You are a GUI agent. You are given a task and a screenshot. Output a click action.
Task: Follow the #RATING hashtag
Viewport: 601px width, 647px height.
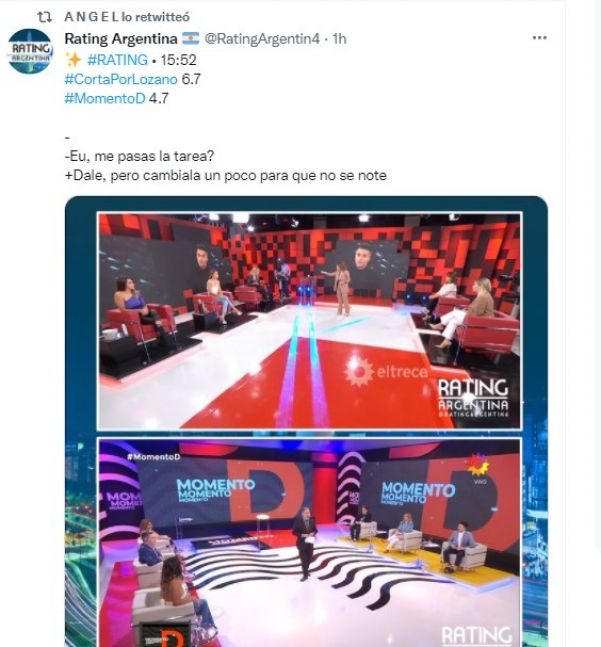pyautogui.click(x=118, y=60)
